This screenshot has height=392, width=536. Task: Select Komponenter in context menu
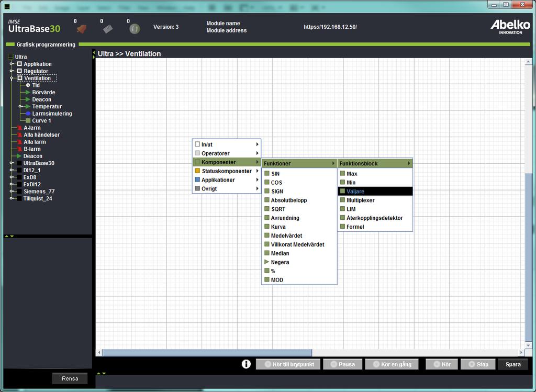point(227,162)
